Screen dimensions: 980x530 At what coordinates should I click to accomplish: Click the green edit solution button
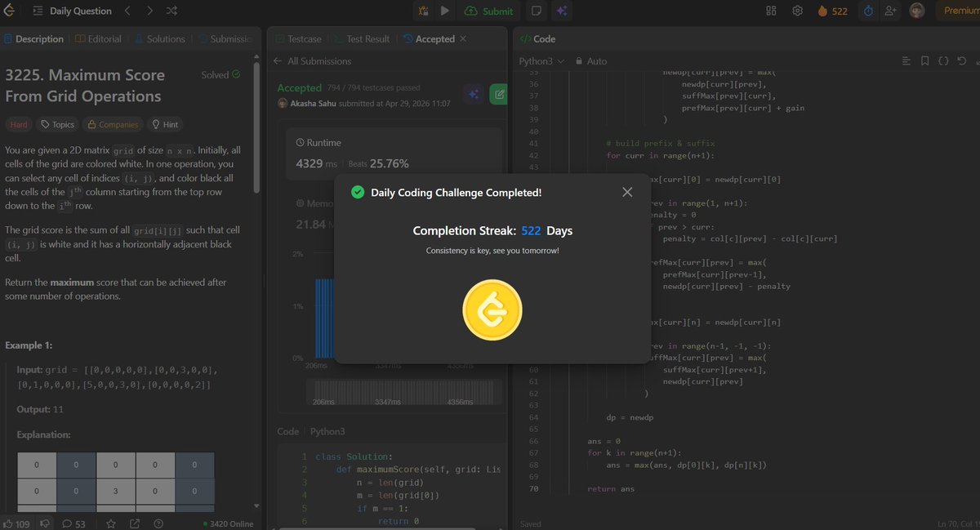pos(497,95)
